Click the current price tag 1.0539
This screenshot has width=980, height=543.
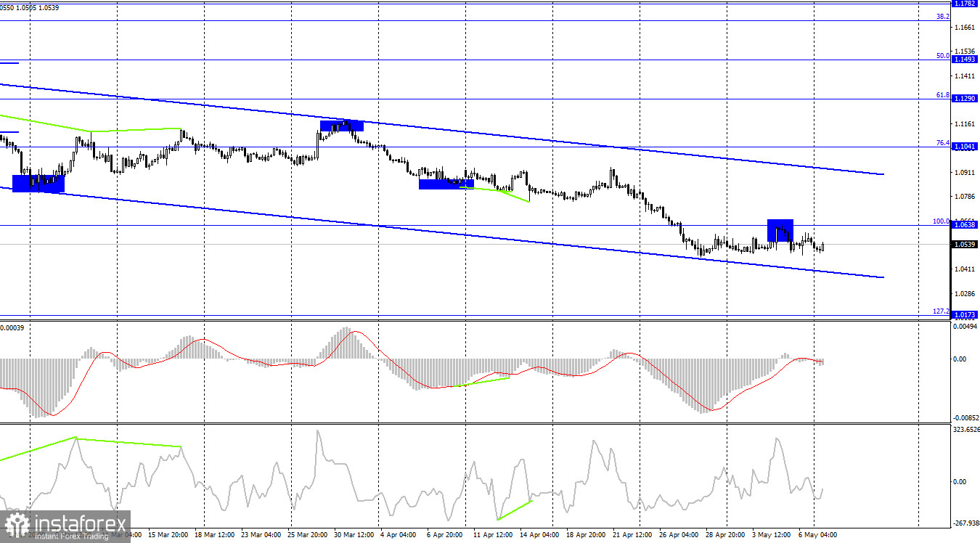[965, 245]
